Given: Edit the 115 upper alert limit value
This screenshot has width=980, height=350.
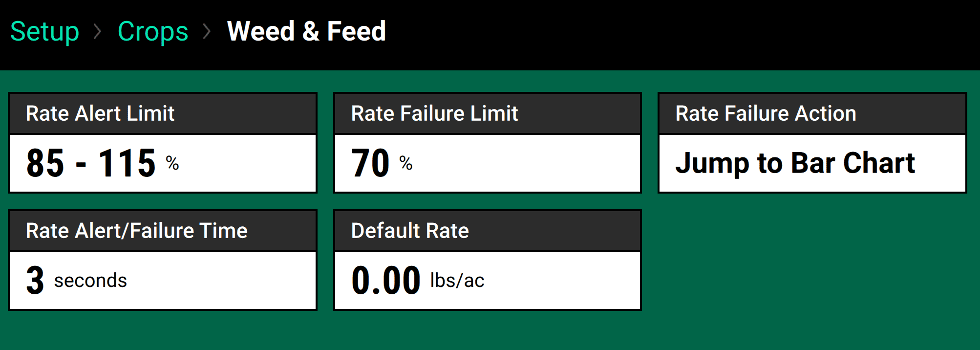Looking at the screenshot, I should [127, 163].
